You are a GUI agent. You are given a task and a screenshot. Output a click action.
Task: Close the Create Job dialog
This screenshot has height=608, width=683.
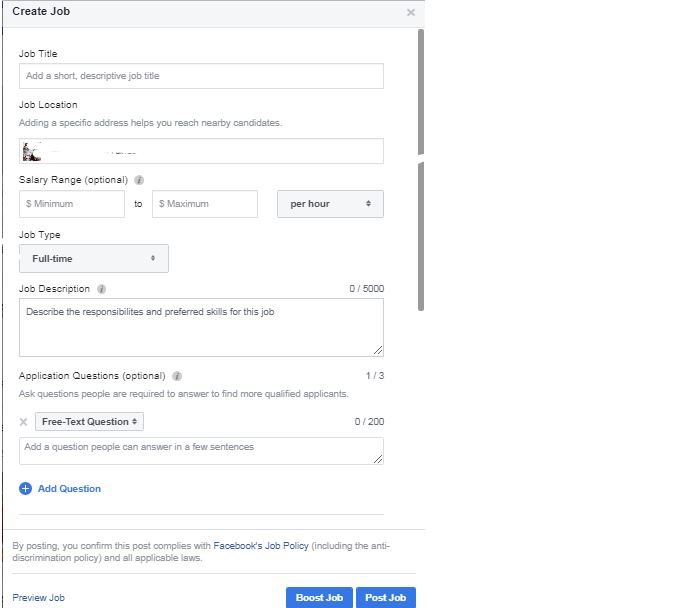(x=410, y=13)
